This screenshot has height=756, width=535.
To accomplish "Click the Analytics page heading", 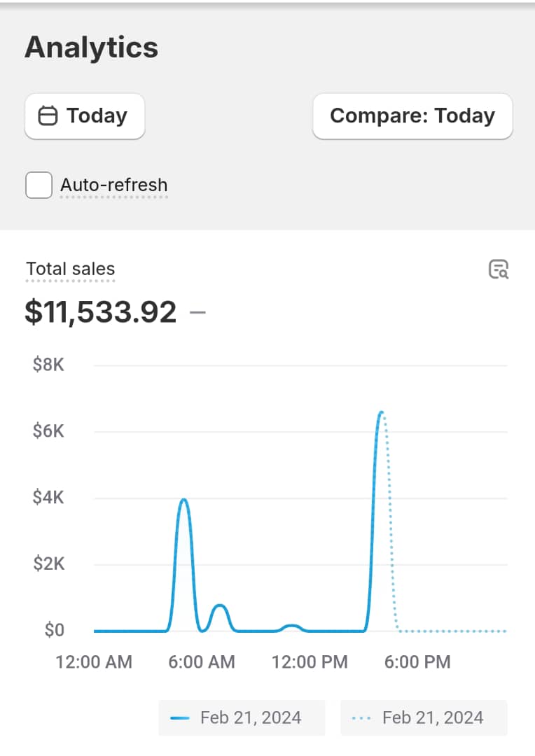I will [x=91, y=48].
